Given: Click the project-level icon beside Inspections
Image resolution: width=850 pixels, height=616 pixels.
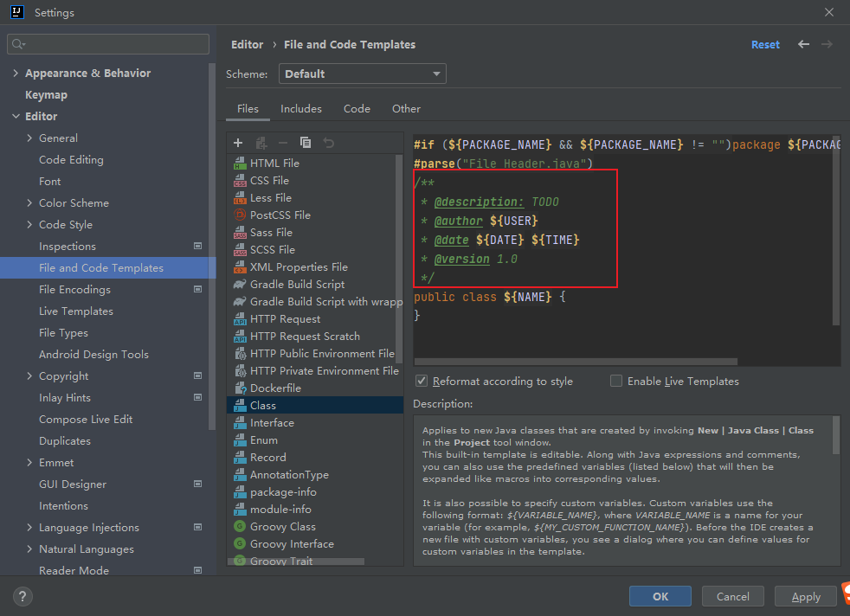Looking at the screenshot, I should tap(198, 246).
